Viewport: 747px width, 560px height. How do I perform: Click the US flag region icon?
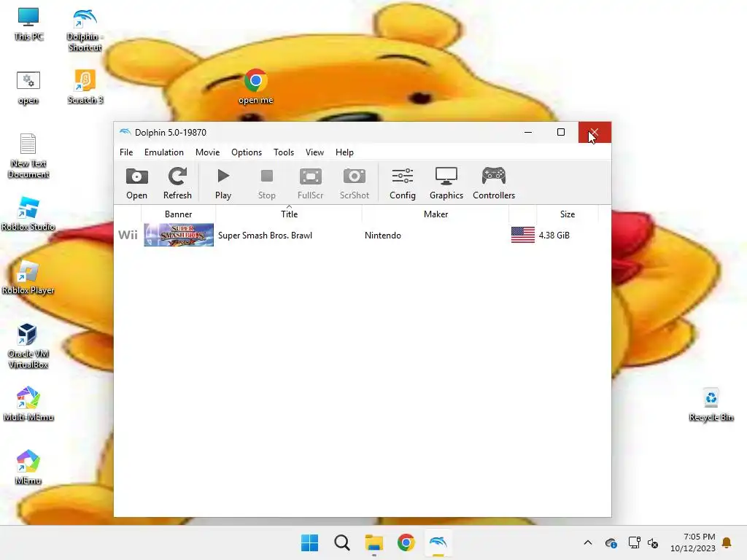[x=522, y=235]
